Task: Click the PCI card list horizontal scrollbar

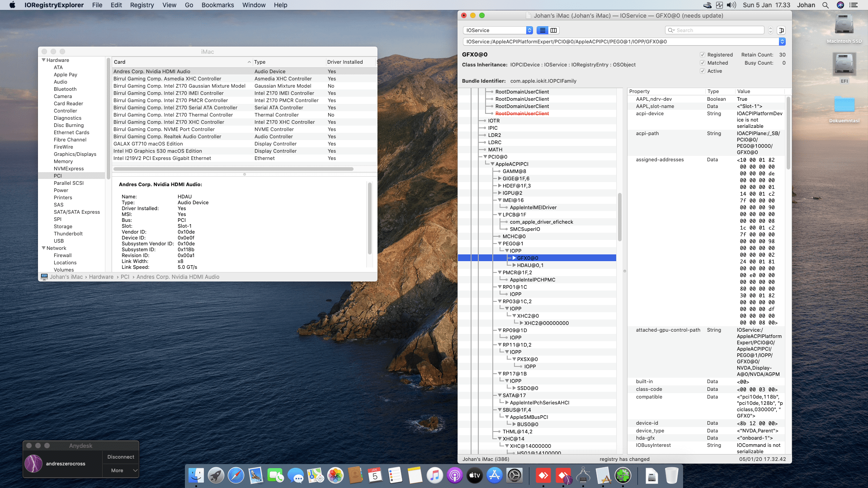Action: (233, 169)
